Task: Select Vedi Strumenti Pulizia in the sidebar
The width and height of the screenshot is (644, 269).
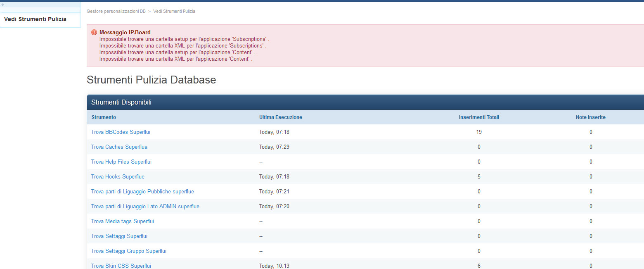Action: point(35,19)
